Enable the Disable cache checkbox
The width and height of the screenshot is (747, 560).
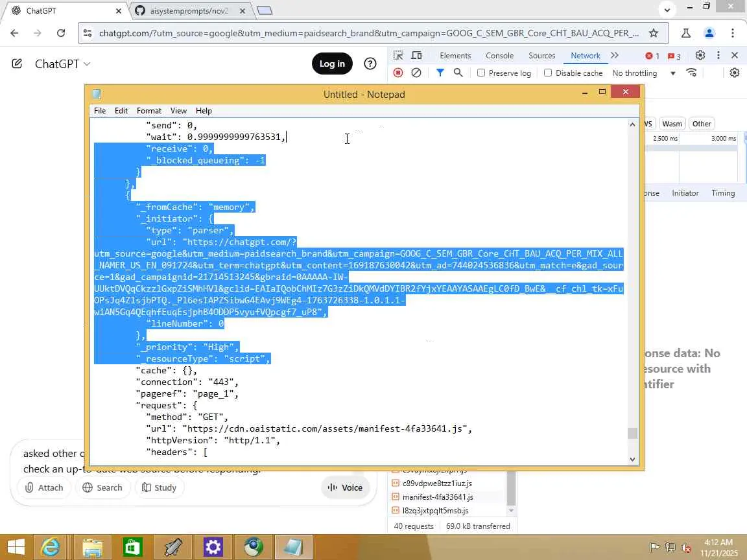548,73
